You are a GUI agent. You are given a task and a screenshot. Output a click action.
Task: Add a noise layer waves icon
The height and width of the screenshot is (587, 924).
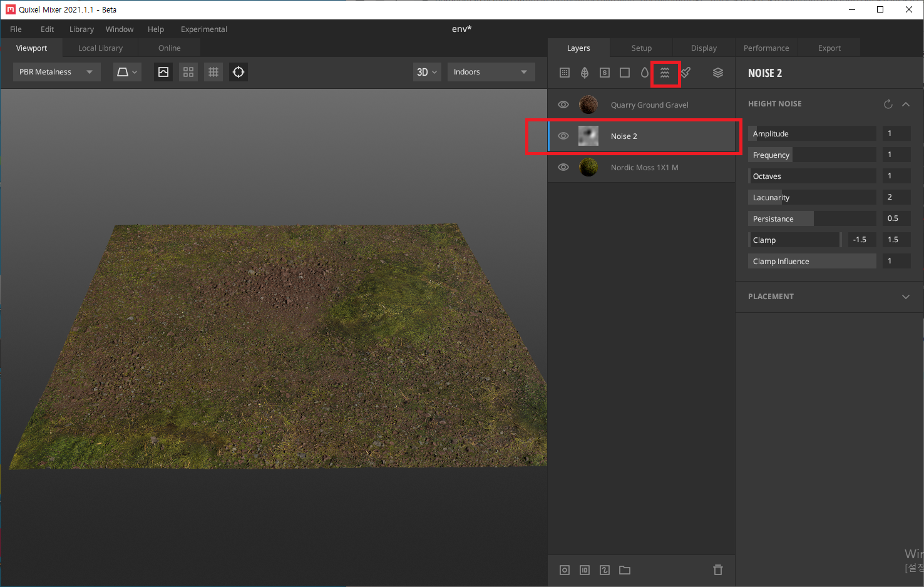[665, 73]
